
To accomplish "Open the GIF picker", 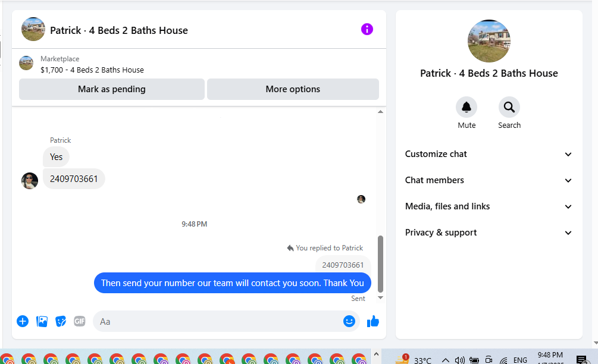I will (x=79, y=321).
